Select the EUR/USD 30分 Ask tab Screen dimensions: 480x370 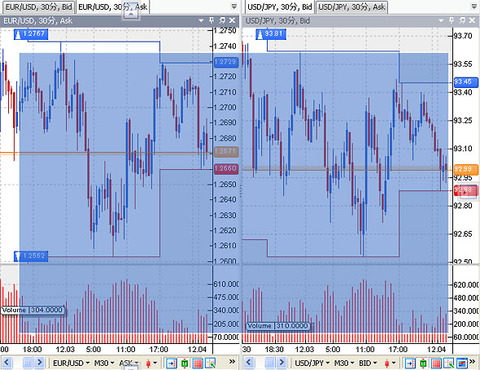click(113, 7)
